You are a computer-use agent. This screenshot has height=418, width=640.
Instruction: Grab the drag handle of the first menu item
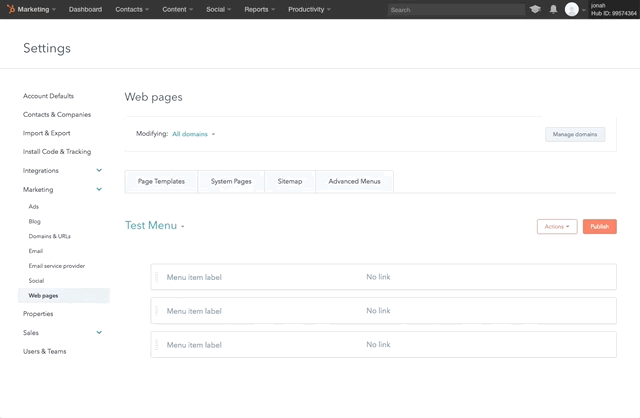[x=157, y=277]
